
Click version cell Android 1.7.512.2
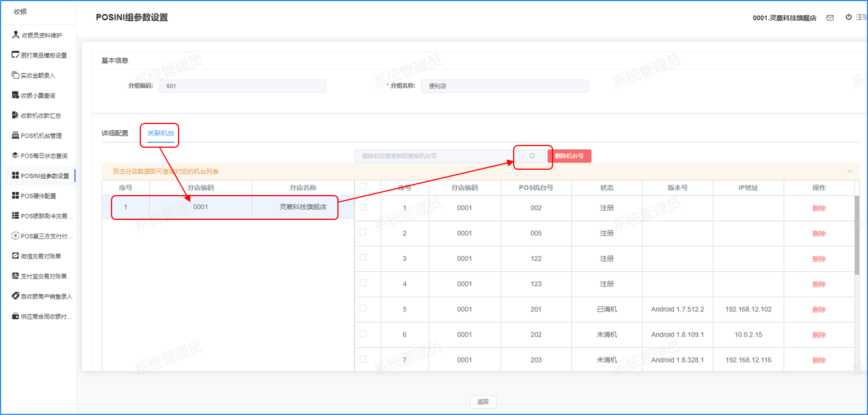678,310
